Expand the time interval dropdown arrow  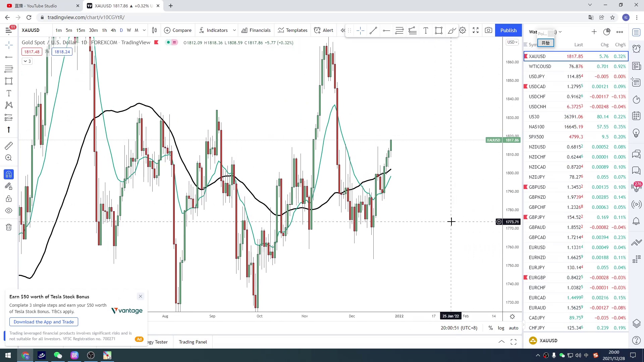point(144,30)
